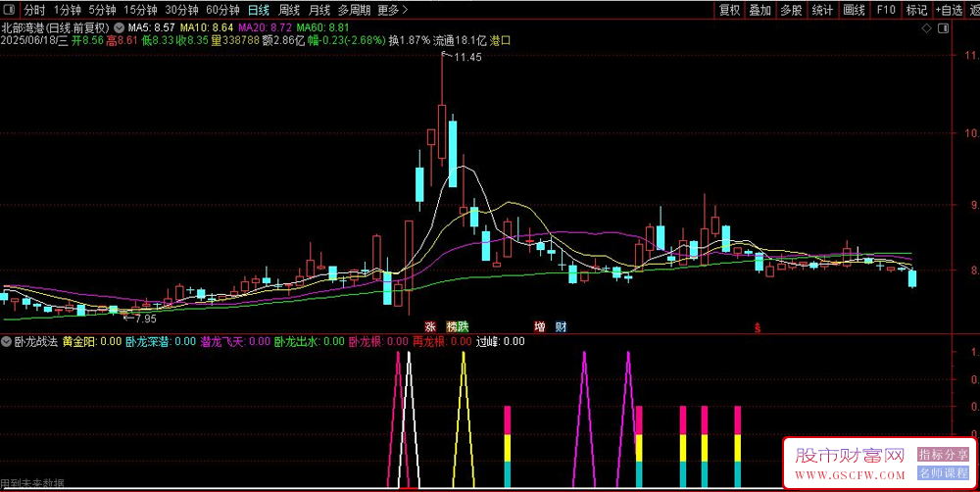
Task: Click the 7.95 low price label
Action: (x=145, y=319)
